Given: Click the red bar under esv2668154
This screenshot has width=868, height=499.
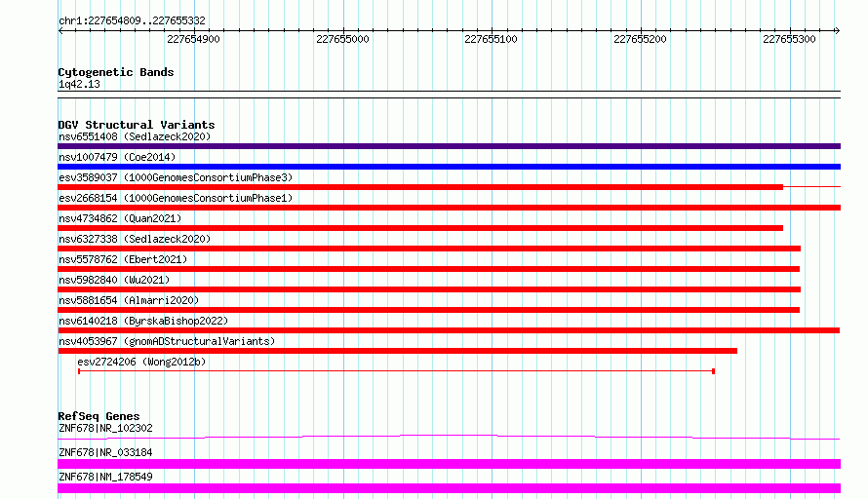Looking at the screenshot, I should click(x=449, y=208).
